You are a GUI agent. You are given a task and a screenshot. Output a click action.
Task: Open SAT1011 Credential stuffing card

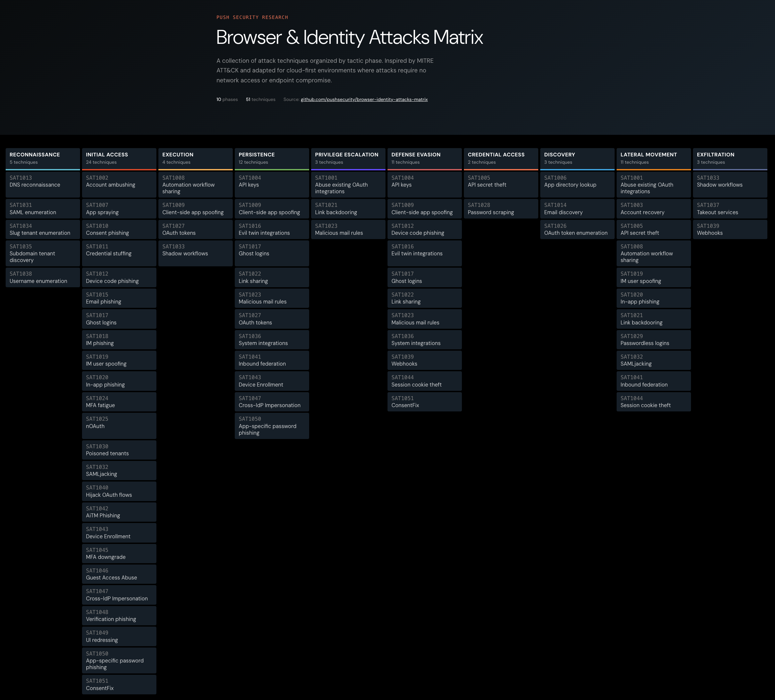click(119, 253)
